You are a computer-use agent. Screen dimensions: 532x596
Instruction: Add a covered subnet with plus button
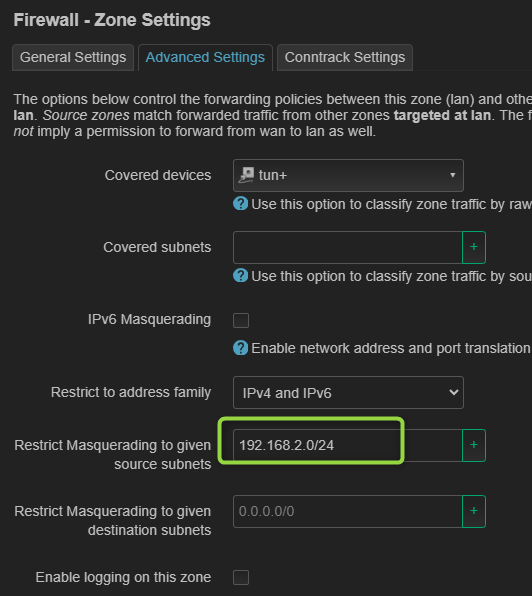coord(473,247)
